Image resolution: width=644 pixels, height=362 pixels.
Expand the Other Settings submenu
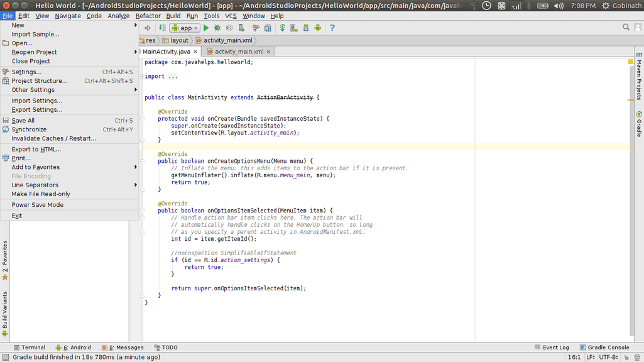(69, 90)
